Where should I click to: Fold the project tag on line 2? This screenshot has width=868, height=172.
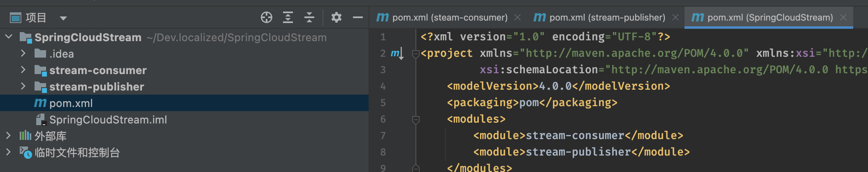coord(415,54)
